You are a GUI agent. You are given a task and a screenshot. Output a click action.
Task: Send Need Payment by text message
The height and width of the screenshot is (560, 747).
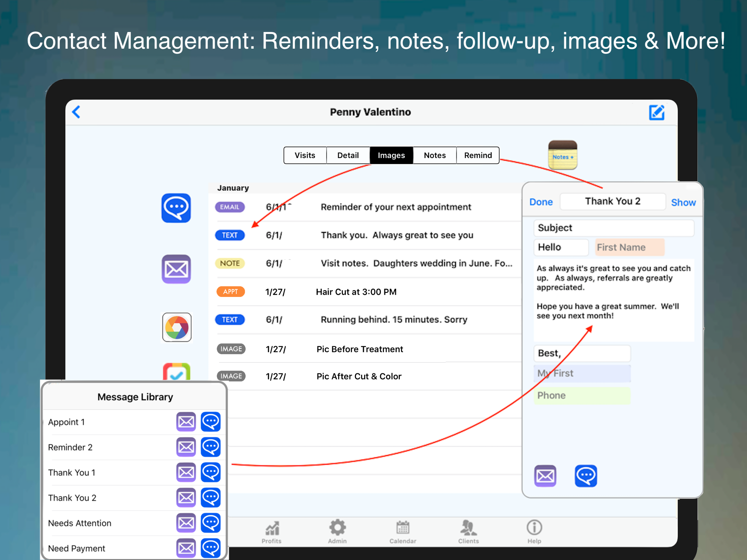click(x=211, y=548)
